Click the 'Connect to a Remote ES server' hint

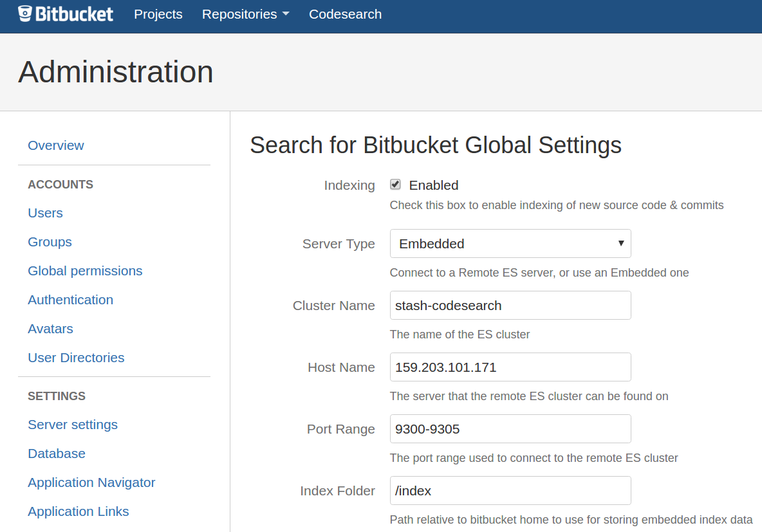tap(539, 273)
